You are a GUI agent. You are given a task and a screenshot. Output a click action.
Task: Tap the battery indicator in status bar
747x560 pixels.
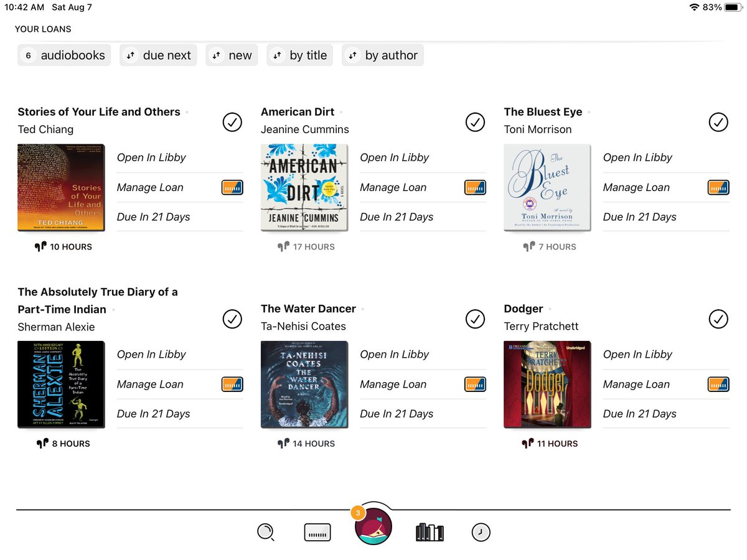[733, 7]
